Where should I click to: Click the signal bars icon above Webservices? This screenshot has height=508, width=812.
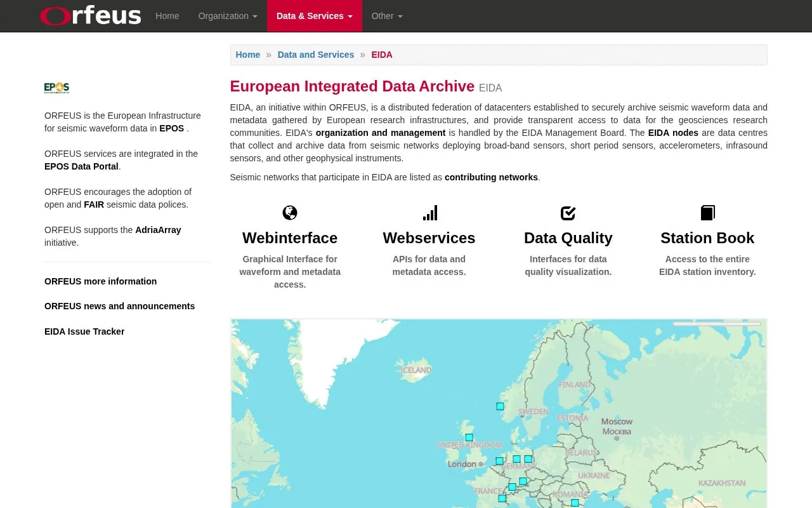point(429,213)
